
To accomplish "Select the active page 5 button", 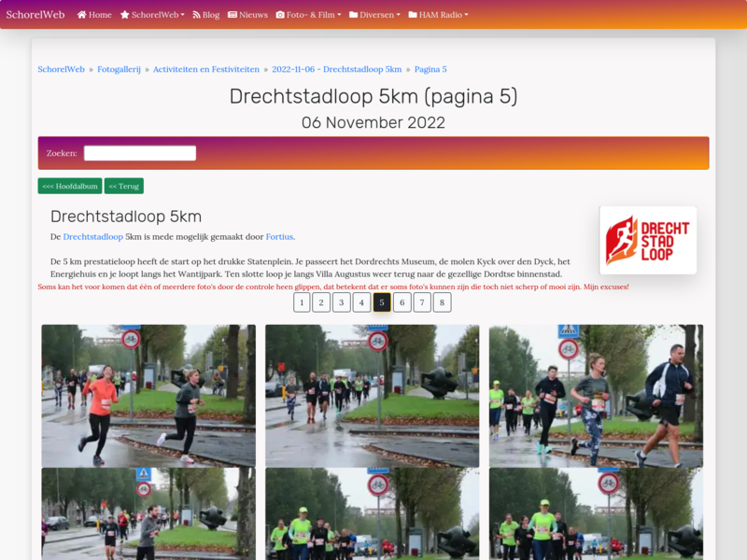I will (382, 302).
